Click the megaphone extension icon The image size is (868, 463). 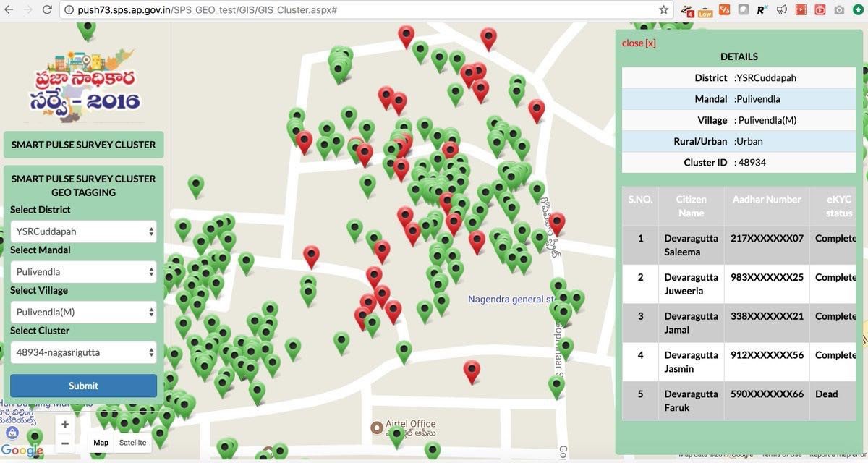tap(782, 10)
